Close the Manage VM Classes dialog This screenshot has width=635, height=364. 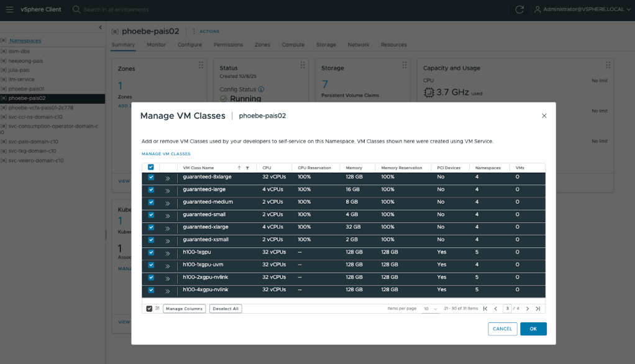544,116
